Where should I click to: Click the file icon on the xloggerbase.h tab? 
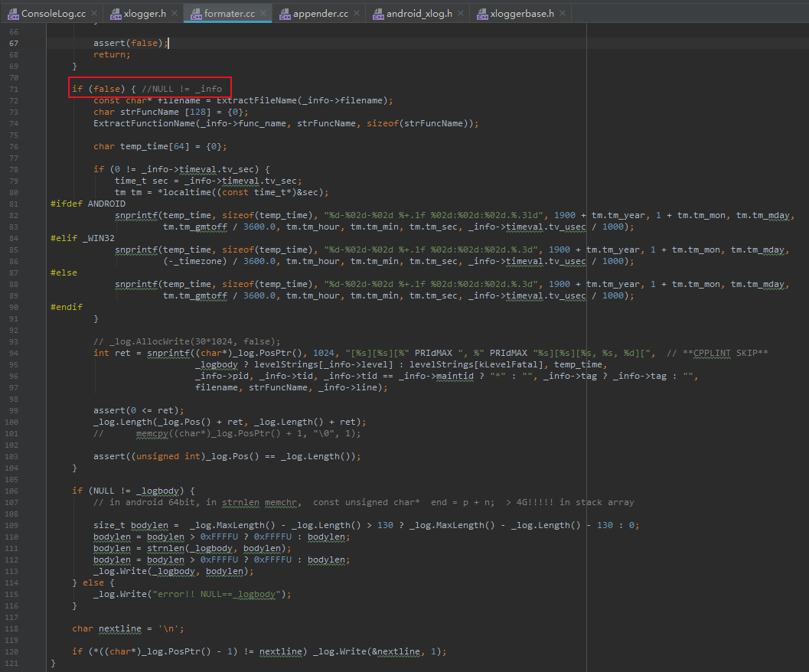coord(481,13)
